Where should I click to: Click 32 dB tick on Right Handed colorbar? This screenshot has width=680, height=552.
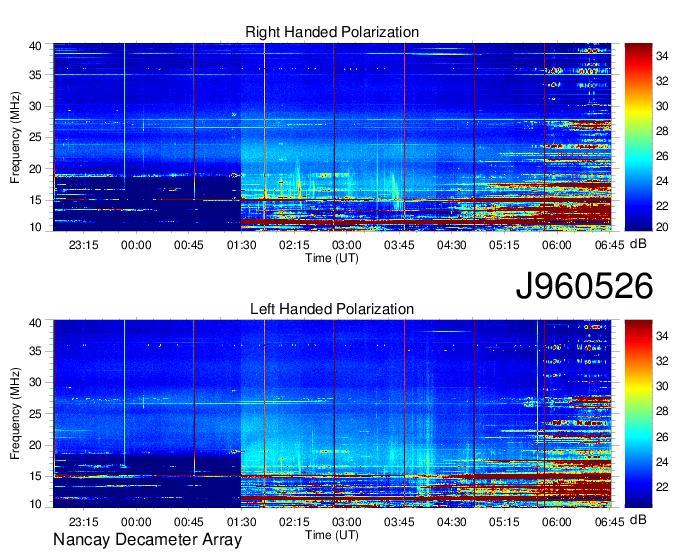click(x=662, y=81)
